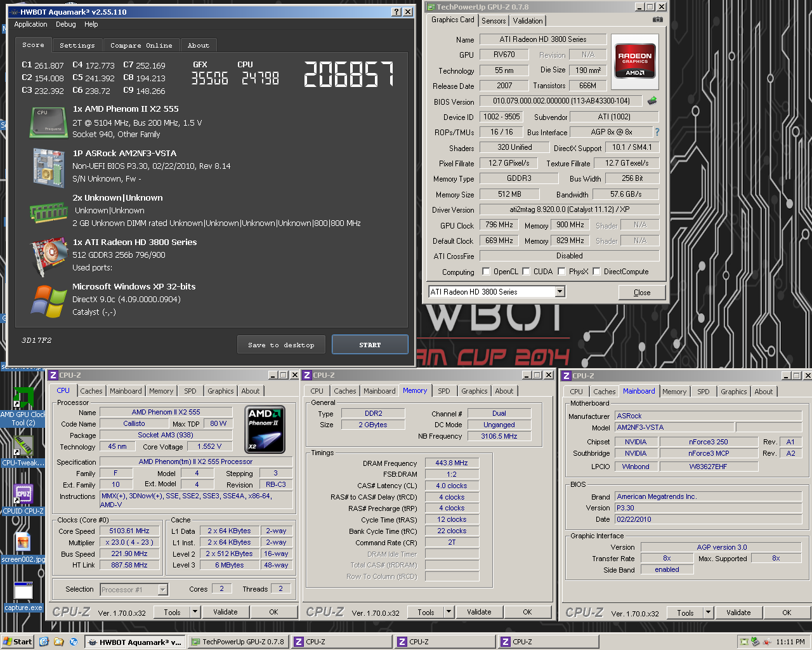This screenshot has width=812, height=650.
Task: Click the 11:11 PM taskbar clock
Action: click(x=790, y=642)
